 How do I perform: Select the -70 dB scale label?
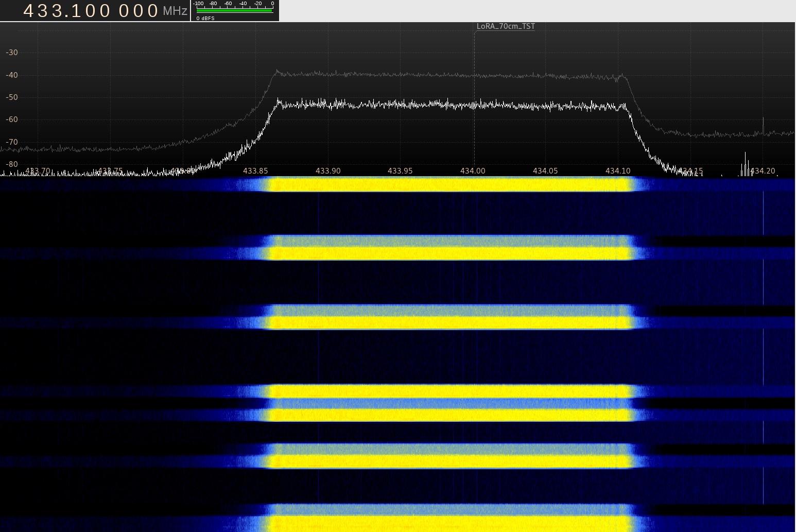click(x=11, y=142)
